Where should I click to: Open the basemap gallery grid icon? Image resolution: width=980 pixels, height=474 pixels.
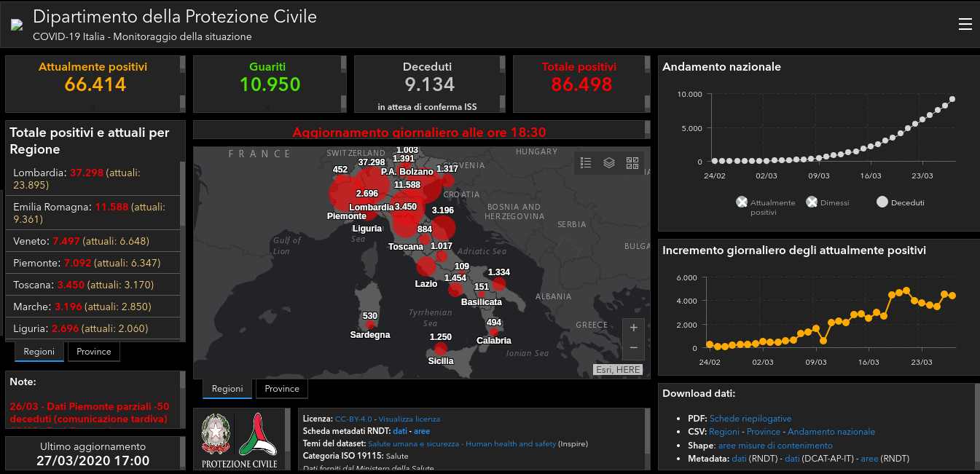632,163
